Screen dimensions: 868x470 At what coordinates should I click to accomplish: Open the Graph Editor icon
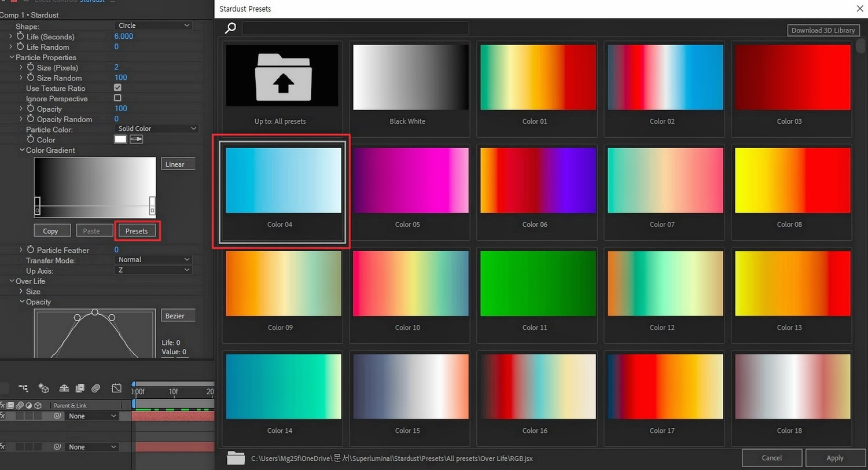[116, 388]
